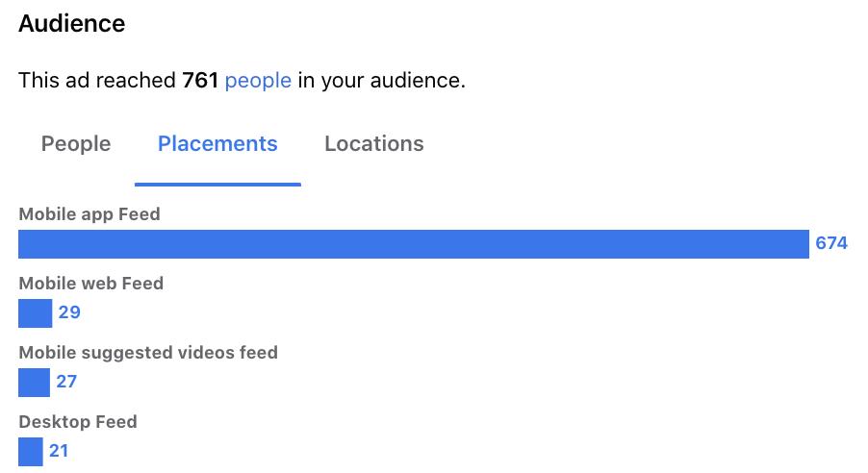Open the People tab
Image resolution: width=868 pixels, height=473 pixels.
coord(76,144)
